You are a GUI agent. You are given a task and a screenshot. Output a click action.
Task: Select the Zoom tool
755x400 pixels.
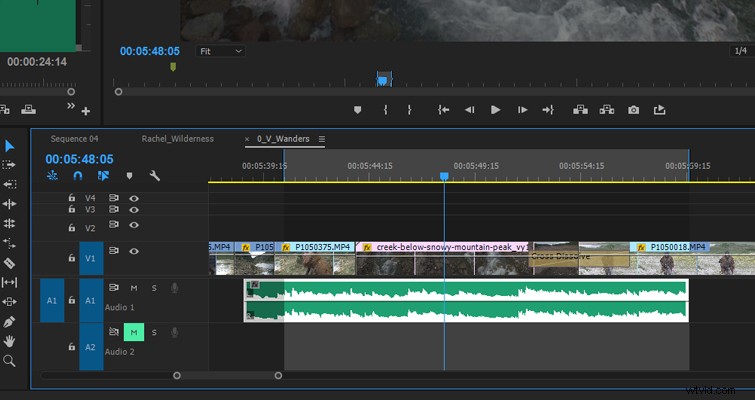click(9, 361)
